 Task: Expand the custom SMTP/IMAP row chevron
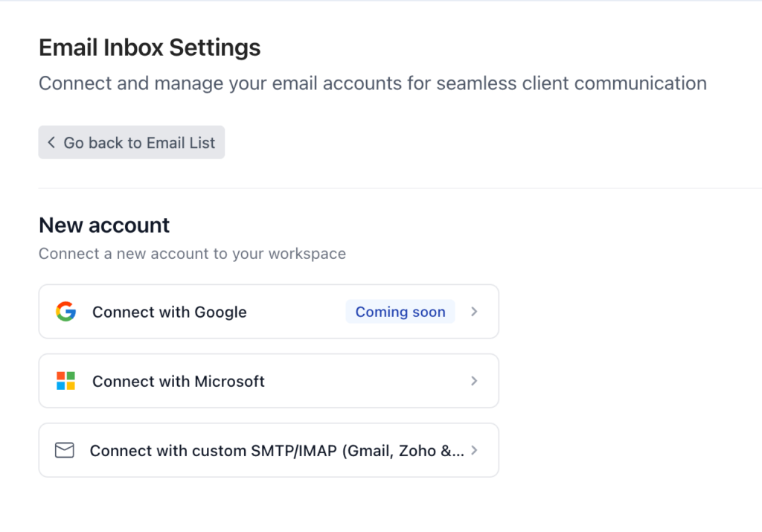coord(474,449)
